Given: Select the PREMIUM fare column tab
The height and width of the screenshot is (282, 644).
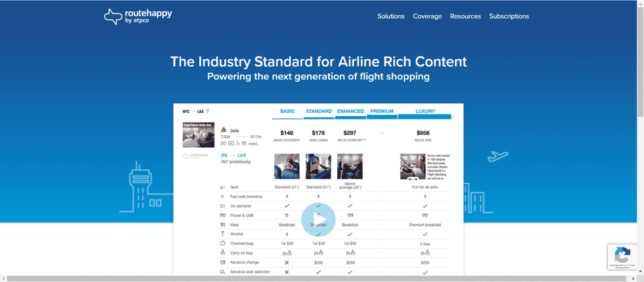Looking at the screenshot, I should (382, 111).
